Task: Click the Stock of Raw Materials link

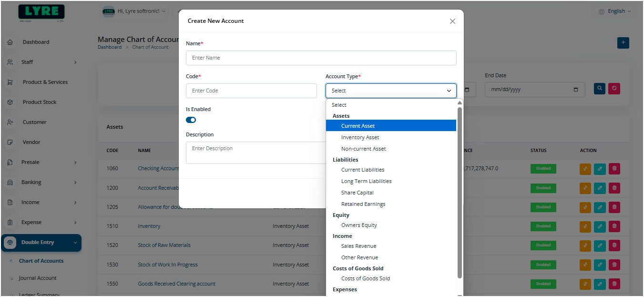Action: [x=164, y=245]
